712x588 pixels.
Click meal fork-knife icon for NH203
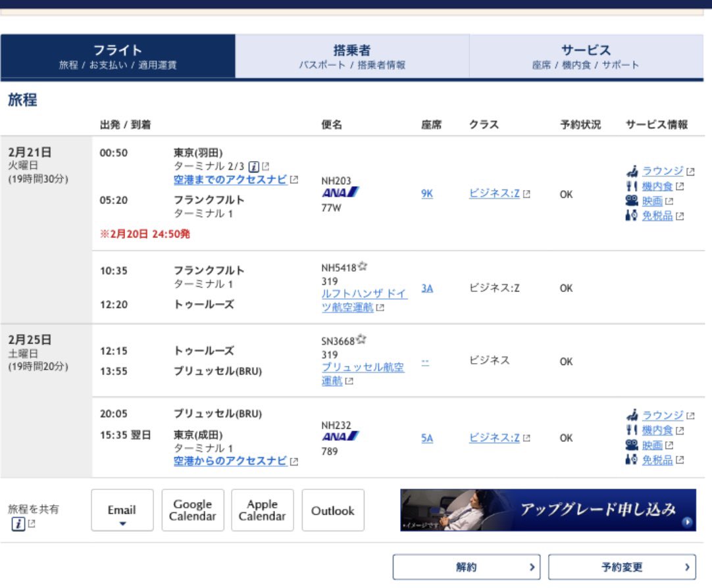coord(632,186)
